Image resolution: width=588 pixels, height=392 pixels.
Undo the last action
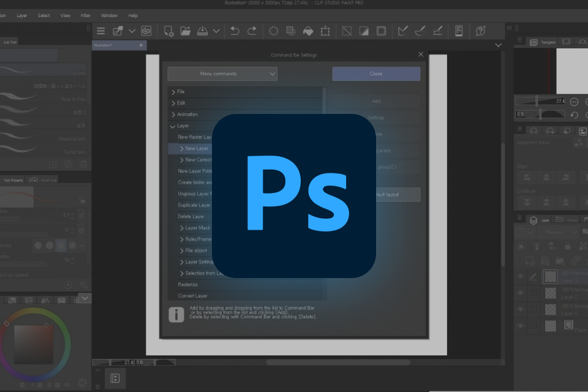click(235, 31)
